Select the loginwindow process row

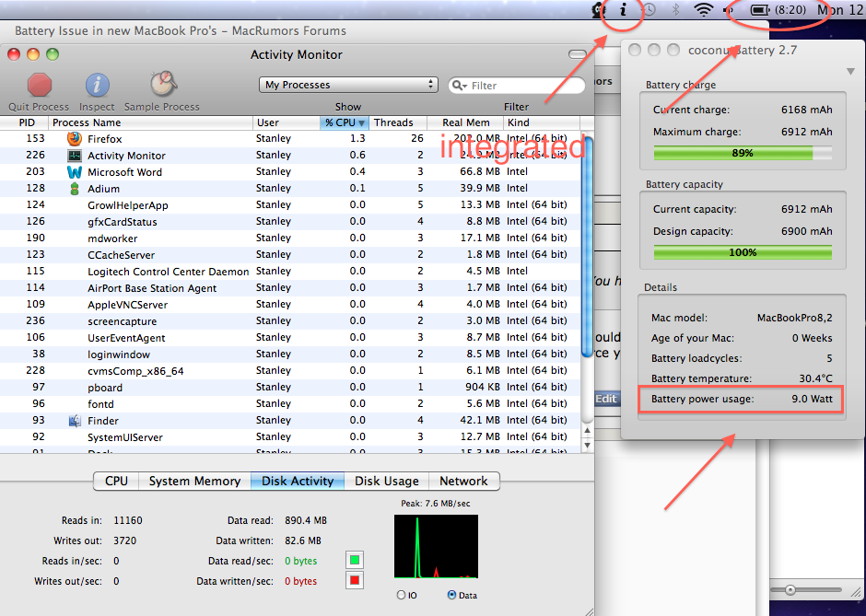pyautogui.click(x=290, y=354)
